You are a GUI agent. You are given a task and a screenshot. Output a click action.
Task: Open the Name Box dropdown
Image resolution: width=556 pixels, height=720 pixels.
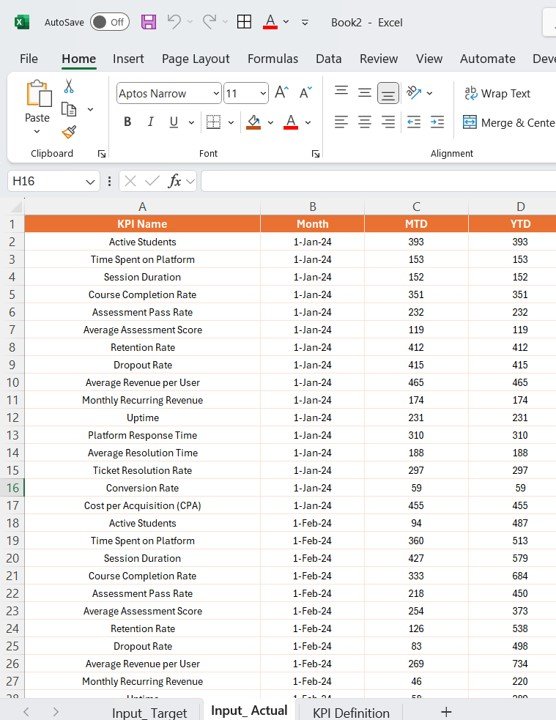(x=90, y=182)
